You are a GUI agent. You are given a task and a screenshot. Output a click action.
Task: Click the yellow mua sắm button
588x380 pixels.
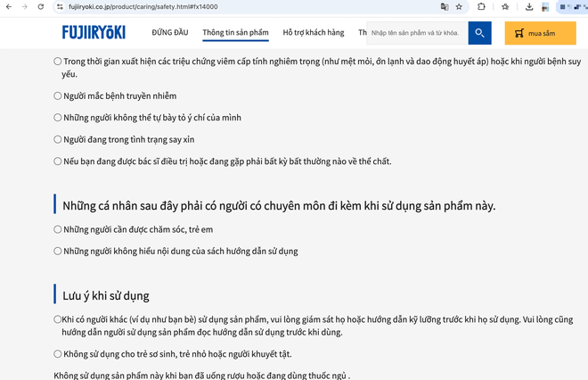541,33
